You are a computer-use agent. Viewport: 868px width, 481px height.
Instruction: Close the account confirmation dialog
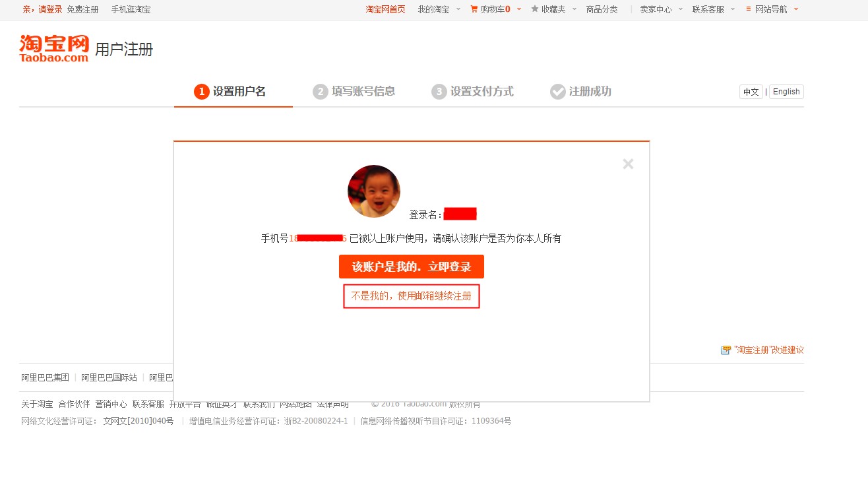pos(627,164)
